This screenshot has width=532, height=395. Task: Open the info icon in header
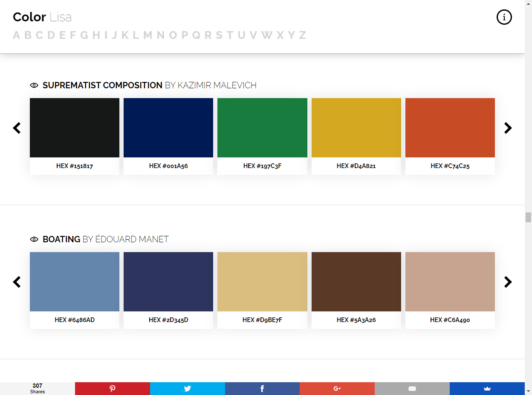[504, 17]
